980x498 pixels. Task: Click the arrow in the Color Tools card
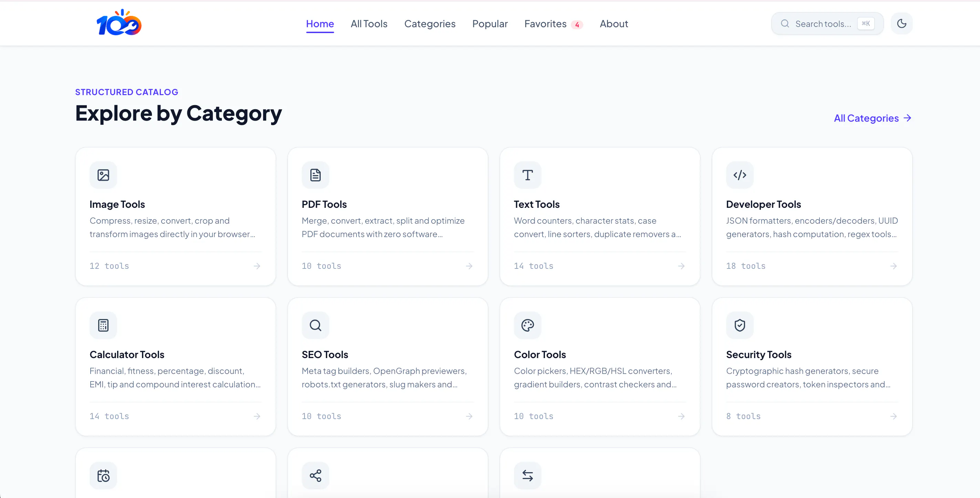[681, 416]
